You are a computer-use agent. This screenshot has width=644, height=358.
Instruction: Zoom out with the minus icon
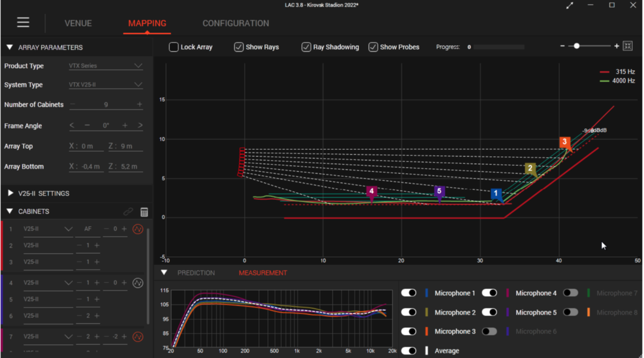click(x=562, y=46)
